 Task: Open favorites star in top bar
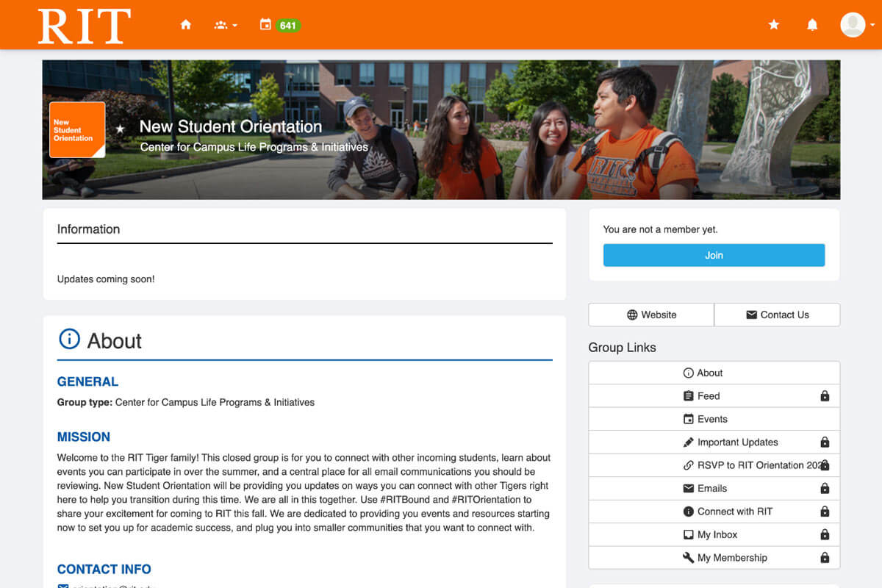click(774, 25)
